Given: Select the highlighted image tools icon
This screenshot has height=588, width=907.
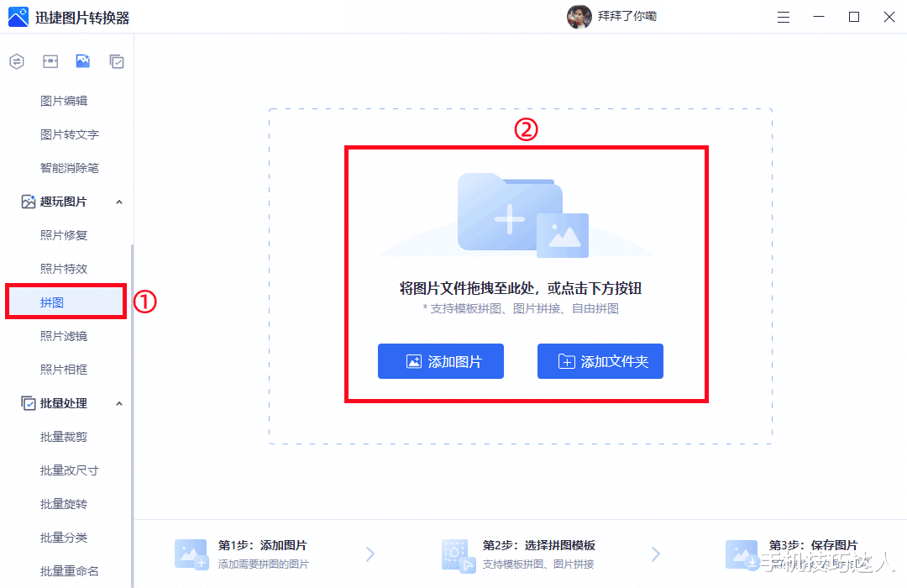Looking at the screenshot, I should click(x=84, y=60).
